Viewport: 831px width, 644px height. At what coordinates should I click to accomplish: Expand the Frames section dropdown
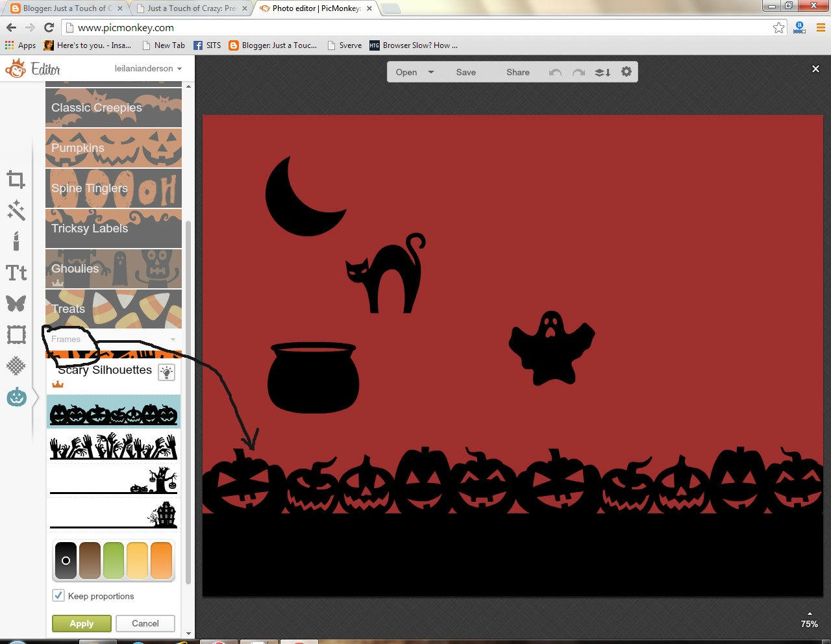tap(173, 339)
